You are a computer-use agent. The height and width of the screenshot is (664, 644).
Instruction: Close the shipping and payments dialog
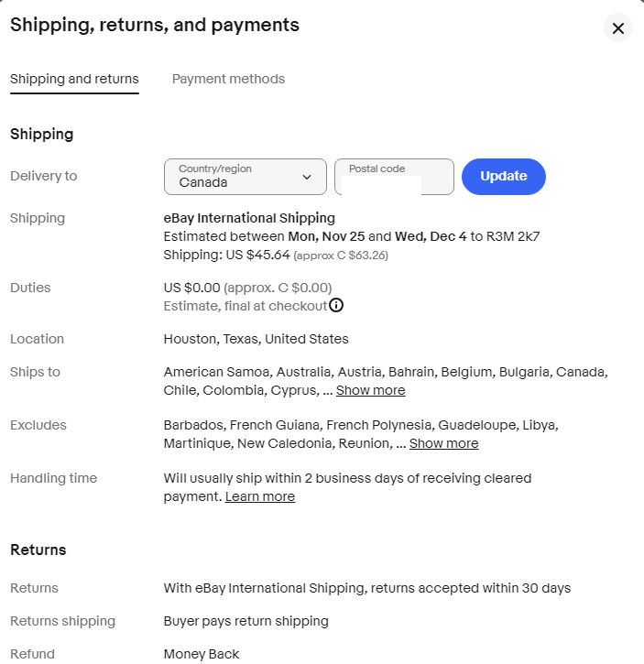click(x=618, y=28)
